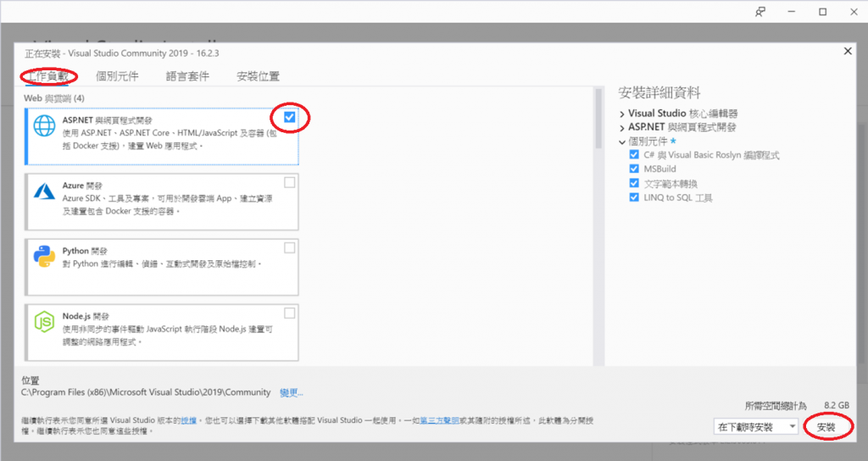Select the Python 開發 workload card

(162, 267)
